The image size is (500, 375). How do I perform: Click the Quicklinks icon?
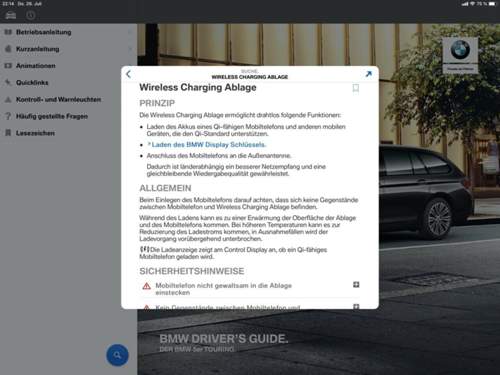8,82
